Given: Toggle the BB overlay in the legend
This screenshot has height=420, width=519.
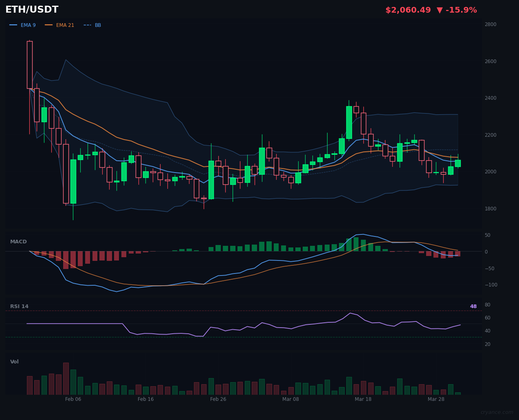Looking at the screenshot, I should click(x=97, y=25).
